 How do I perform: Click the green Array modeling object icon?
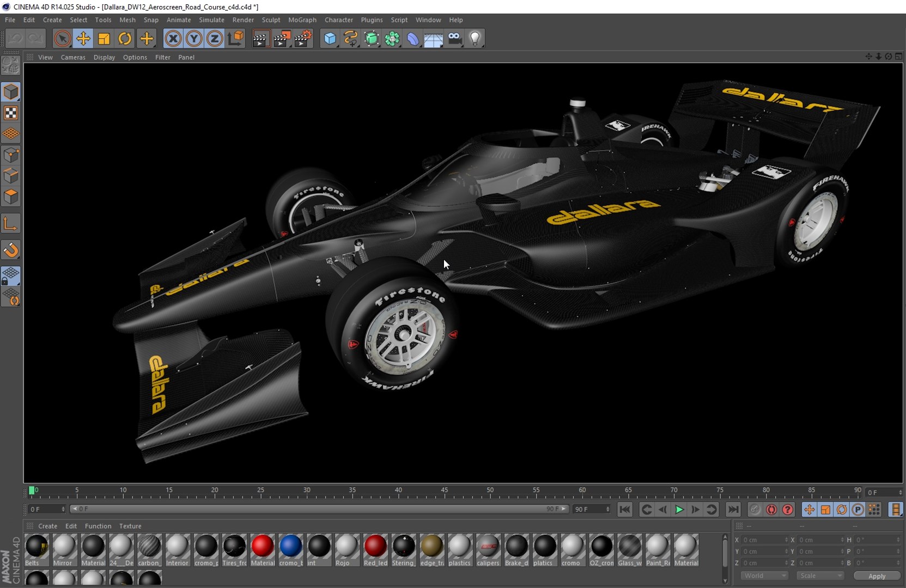click(392, 39)
